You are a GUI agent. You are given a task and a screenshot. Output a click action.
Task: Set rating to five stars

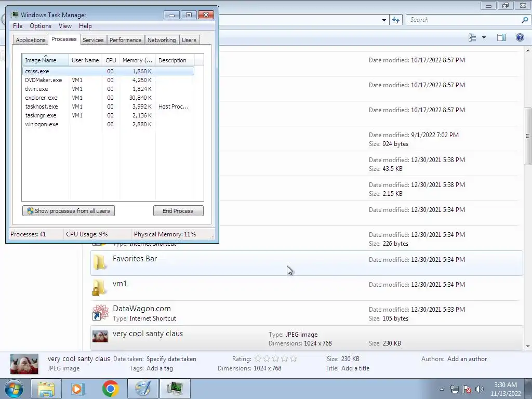pyautogui.click(x=293, y=358)
